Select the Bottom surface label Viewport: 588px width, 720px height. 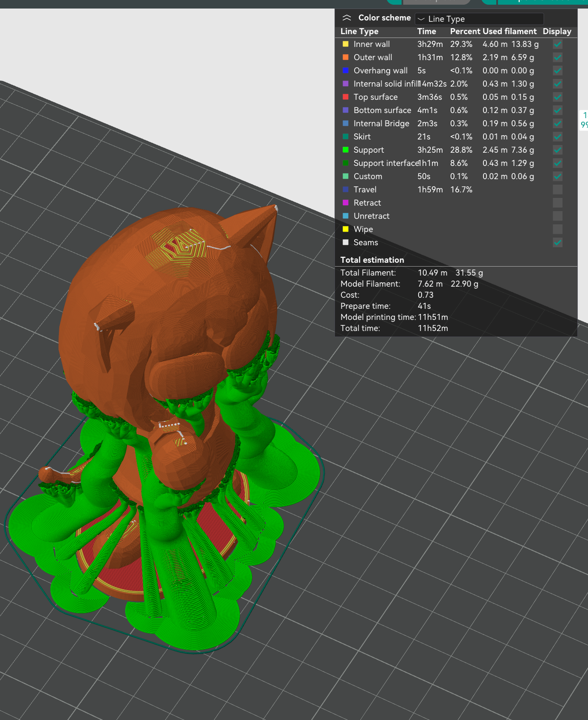382,110
